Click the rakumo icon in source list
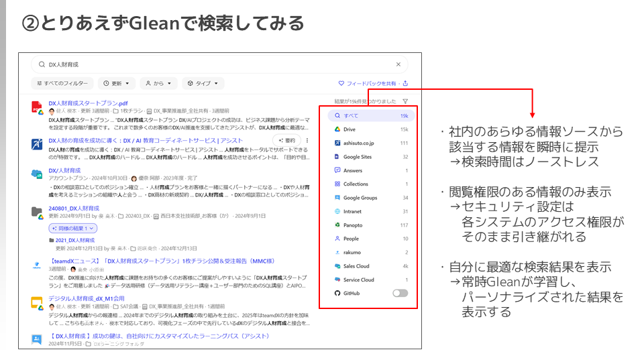 (x=337, y=253)
